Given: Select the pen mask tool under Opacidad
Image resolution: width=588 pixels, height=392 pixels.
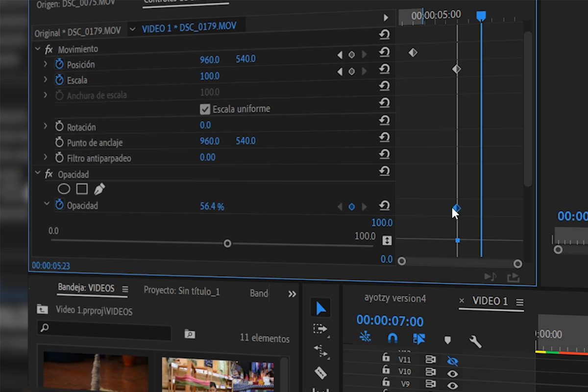Looking at the screenshot, I should pos(99,189).
